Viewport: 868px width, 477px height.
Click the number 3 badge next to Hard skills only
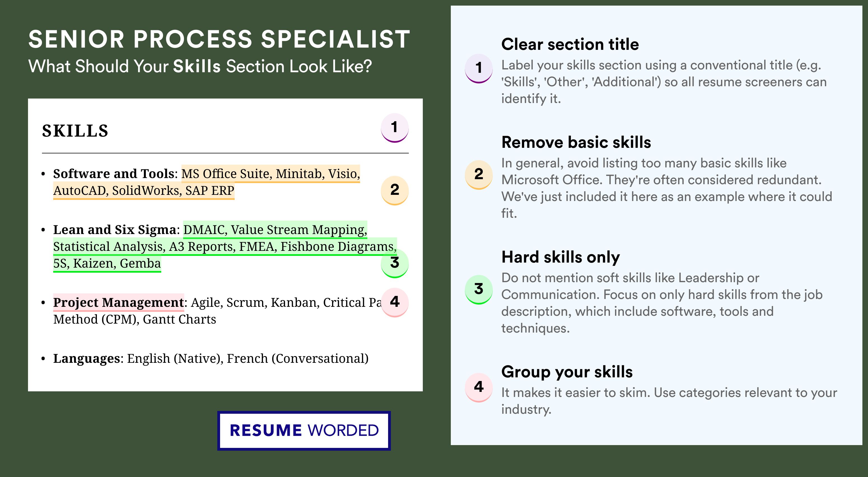[x=479, y=289]
